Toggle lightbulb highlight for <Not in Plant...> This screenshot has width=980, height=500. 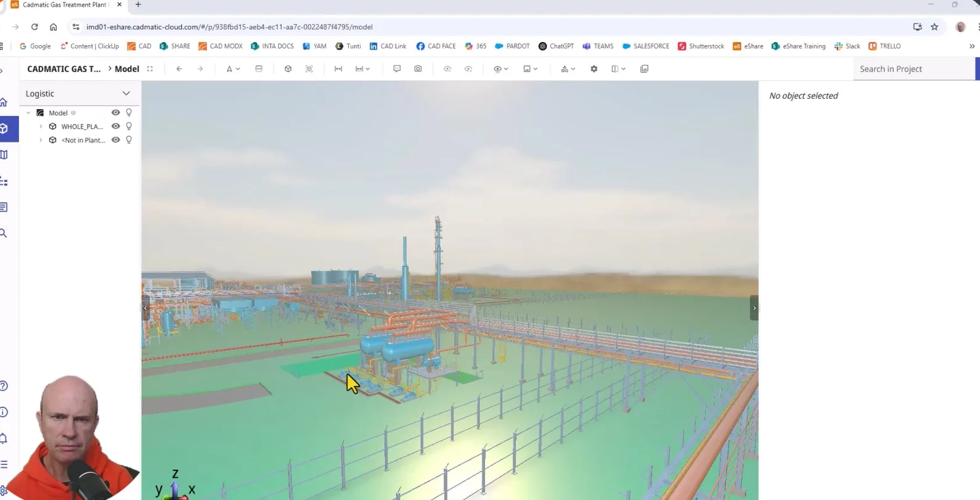[129, 140]
